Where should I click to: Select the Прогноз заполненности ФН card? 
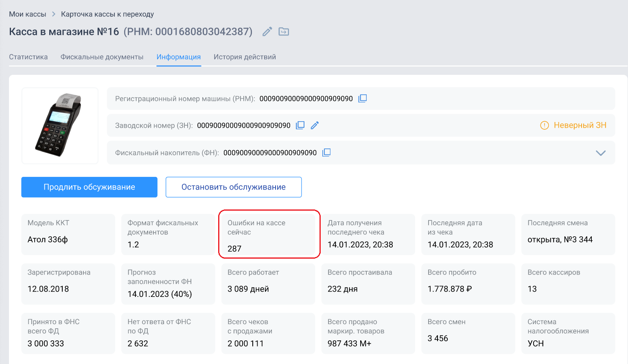(168, 284)
